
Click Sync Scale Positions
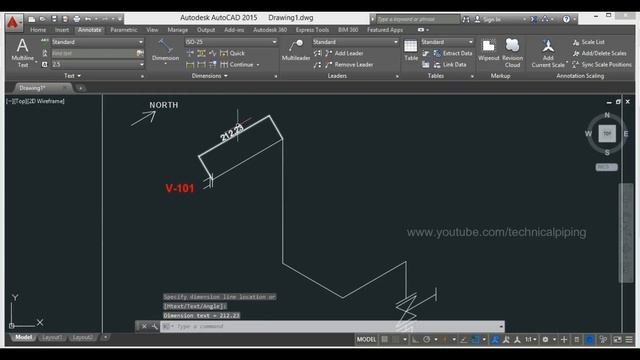[602, 64]
